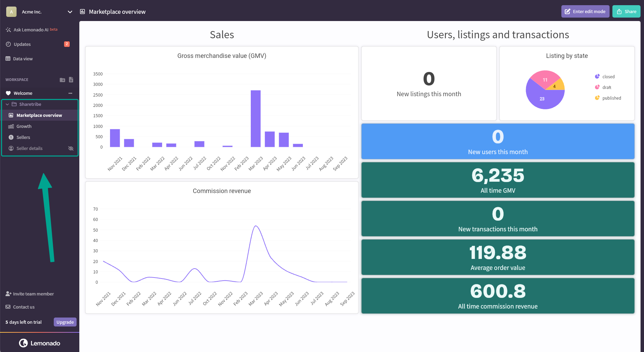
Task: Collapse the Sharetribe folder chevron
Action: point(7,104)
